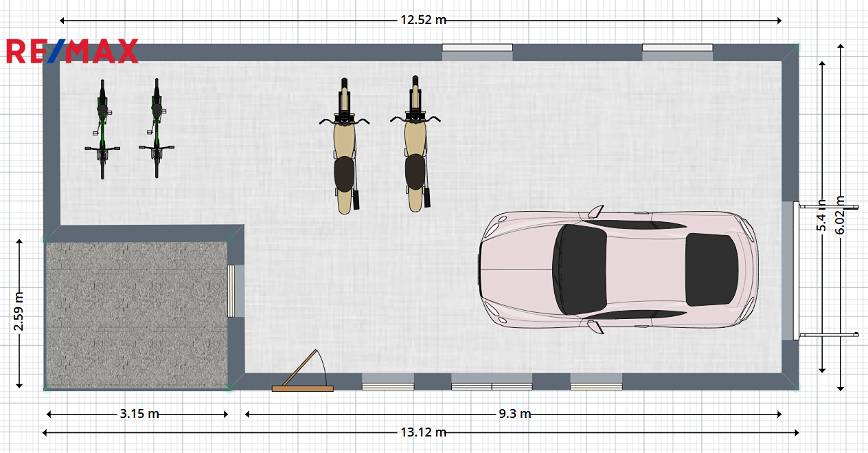
Task: Click the swinging door on the bottom wall
Action: (x=303, y=371)
